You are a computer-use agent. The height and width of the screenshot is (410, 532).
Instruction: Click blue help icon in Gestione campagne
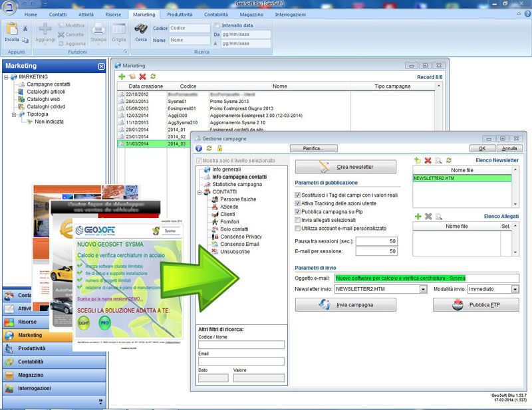(198, 148)
